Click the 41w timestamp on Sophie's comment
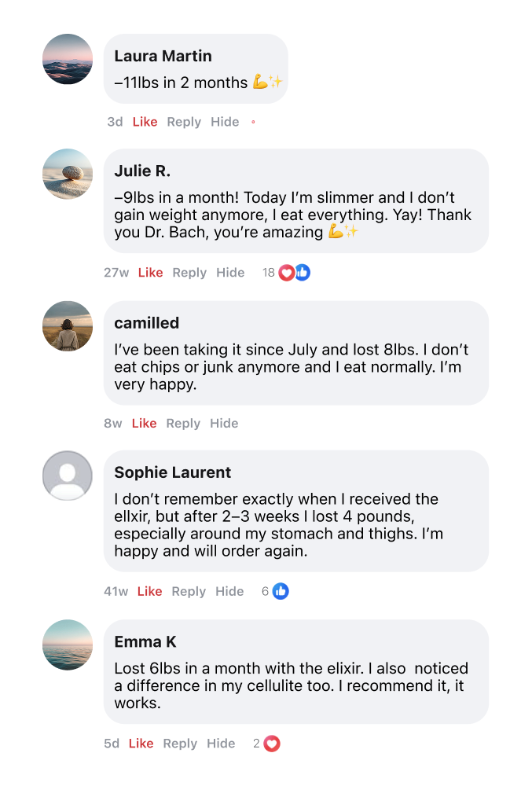 pos(116,591)
